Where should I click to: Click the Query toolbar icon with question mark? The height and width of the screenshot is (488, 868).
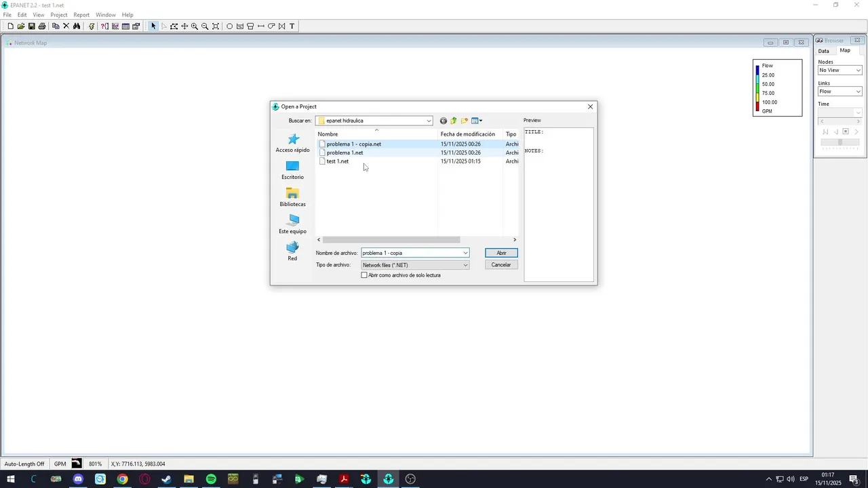pyautogui.click(x=104, y=26)
